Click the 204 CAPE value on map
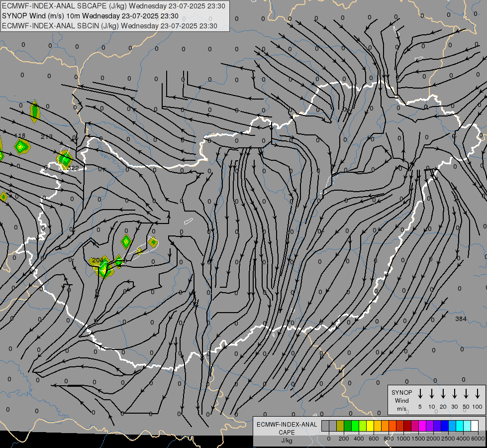This screenshot has width=487, height=448. [97, 260]
